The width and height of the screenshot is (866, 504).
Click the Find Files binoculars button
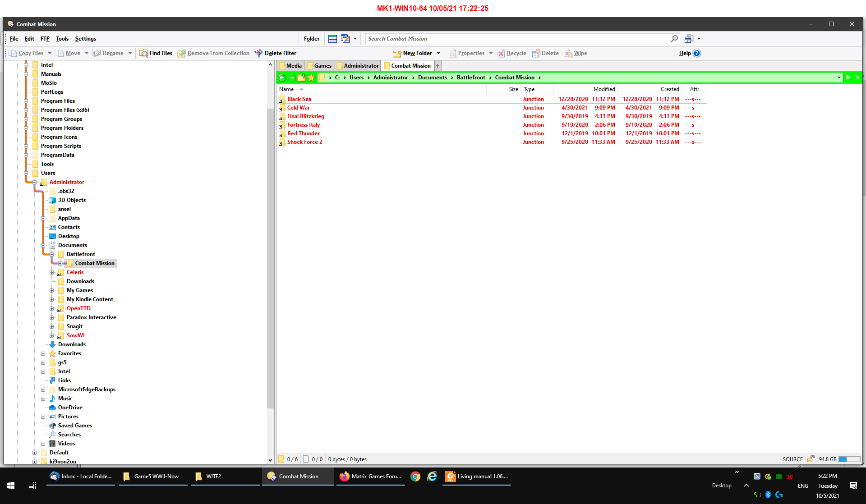(x=156, y=53)
